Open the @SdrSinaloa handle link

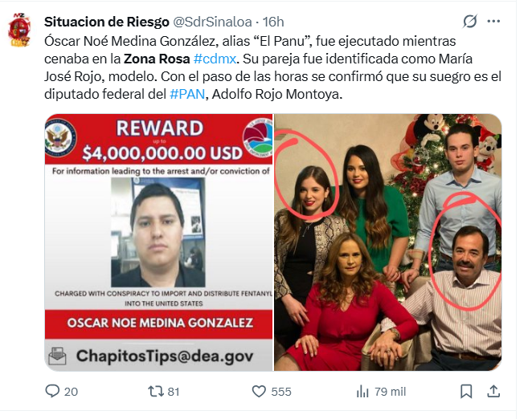pyautogui.click(x=212, y=22)
